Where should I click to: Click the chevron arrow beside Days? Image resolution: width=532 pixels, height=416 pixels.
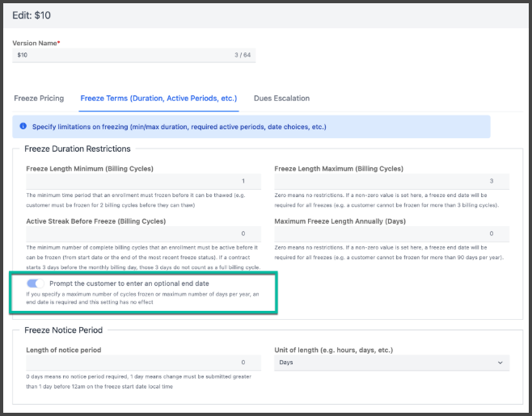coord(499,363)
